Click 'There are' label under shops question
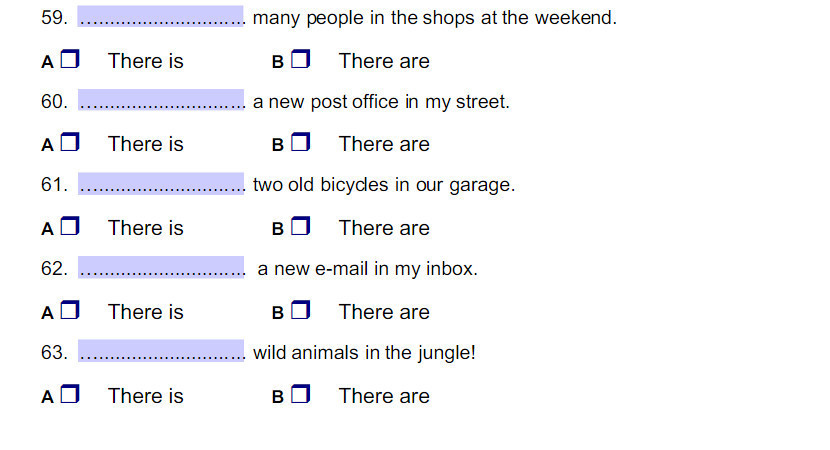 click(x=384, y=61)
